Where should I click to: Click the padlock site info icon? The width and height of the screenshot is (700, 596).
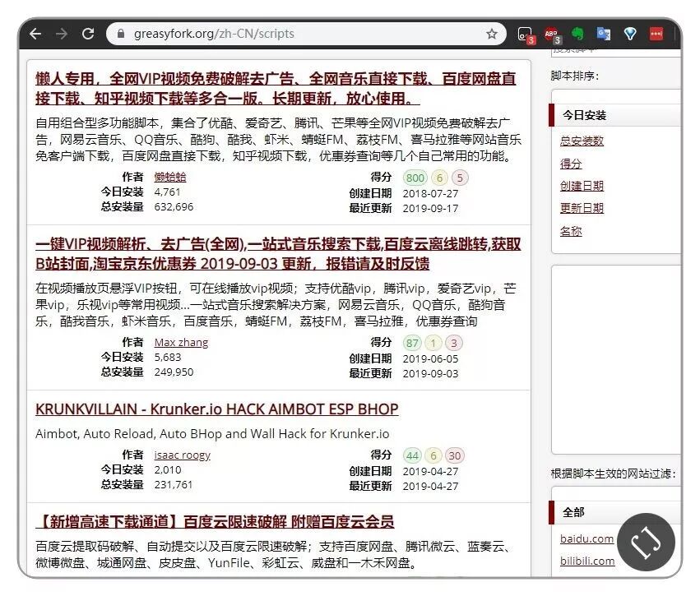pyautogui.click(x=121, y=34)
